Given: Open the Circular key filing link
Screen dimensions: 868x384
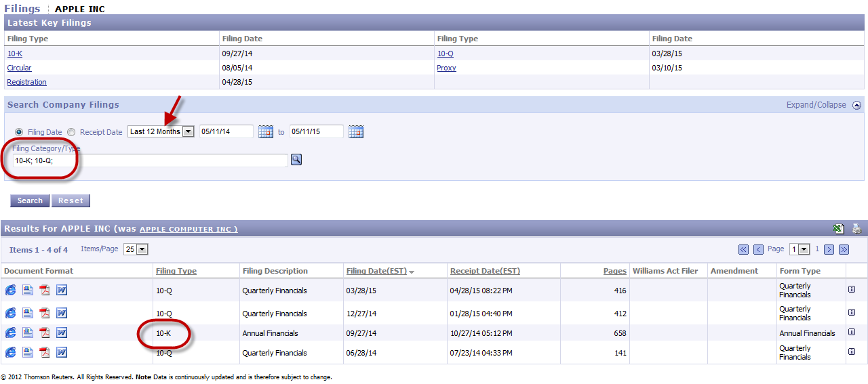Looking at the screenshot, I should click(x=19, y=68).
